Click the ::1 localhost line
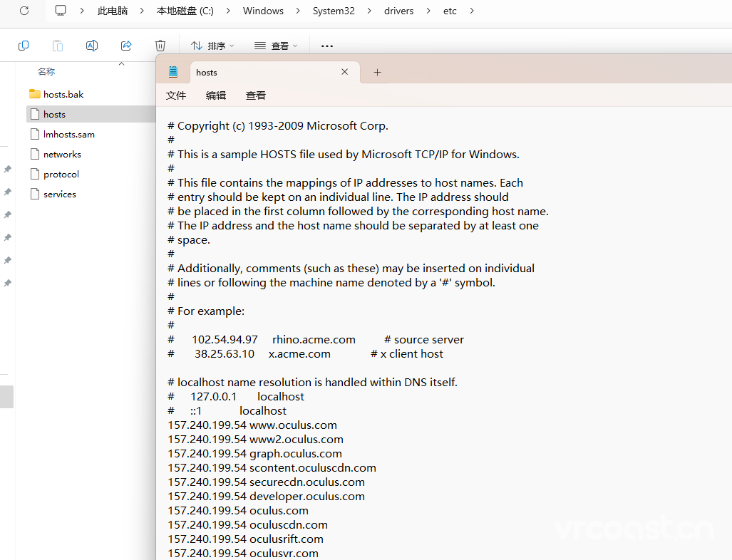This screenshot has height=560, width=732. [227, 410]
